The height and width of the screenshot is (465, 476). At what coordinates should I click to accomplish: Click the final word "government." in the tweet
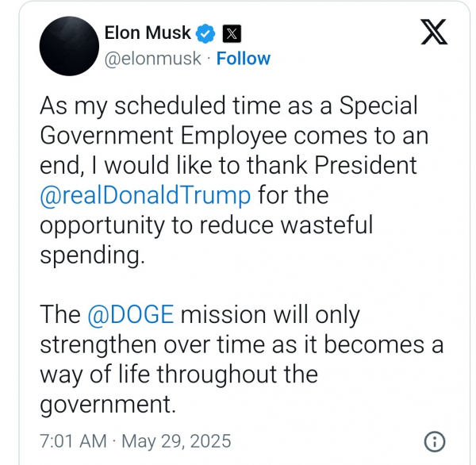[x=108, y=405]
